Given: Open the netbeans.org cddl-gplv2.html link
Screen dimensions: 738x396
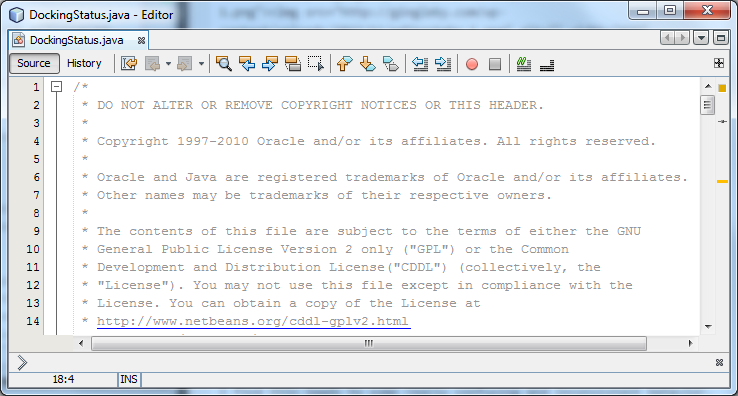Looking at the screenshot, I should tap(253, 321).
